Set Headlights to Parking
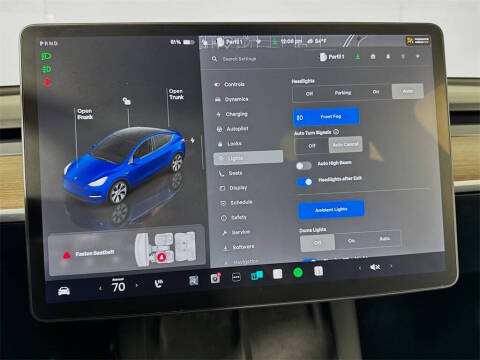This screenshot has width=480, height=360. pos(343,93)
